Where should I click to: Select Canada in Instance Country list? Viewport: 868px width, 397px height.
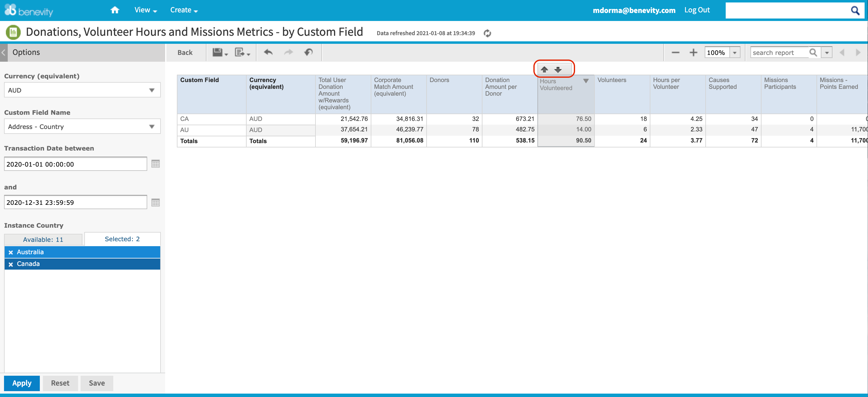(82, 264)
